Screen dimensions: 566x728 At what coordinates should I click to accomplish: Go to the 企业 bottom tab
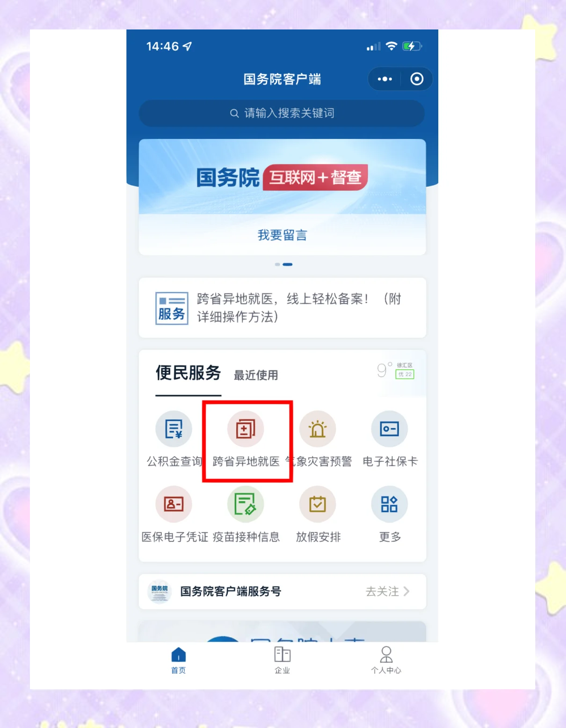pyautogui.click(x=282, y=660)
